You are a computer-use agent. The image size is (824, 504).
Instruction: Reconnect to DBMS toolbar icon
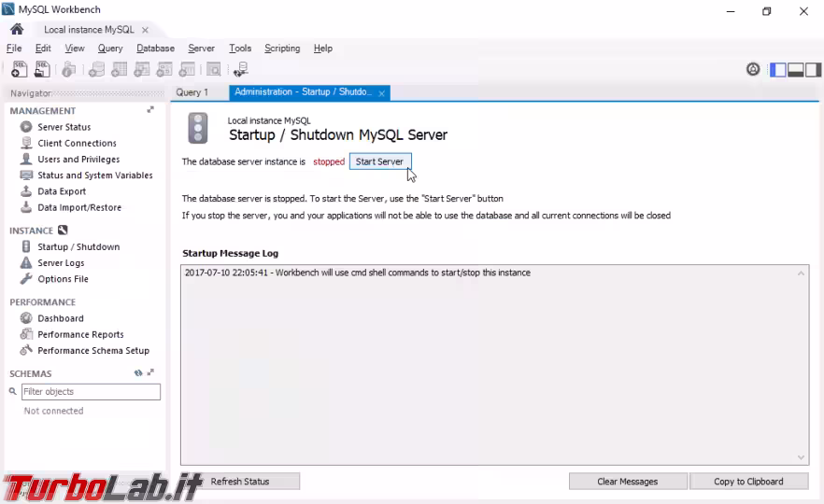pos(241,69)
